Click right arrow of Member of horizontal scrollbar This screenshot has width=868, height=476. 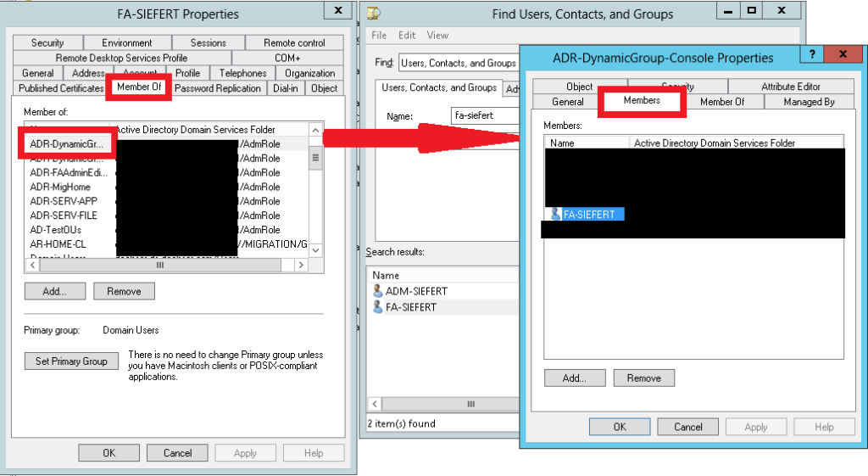pyautogui.click(x=301, y=265)
